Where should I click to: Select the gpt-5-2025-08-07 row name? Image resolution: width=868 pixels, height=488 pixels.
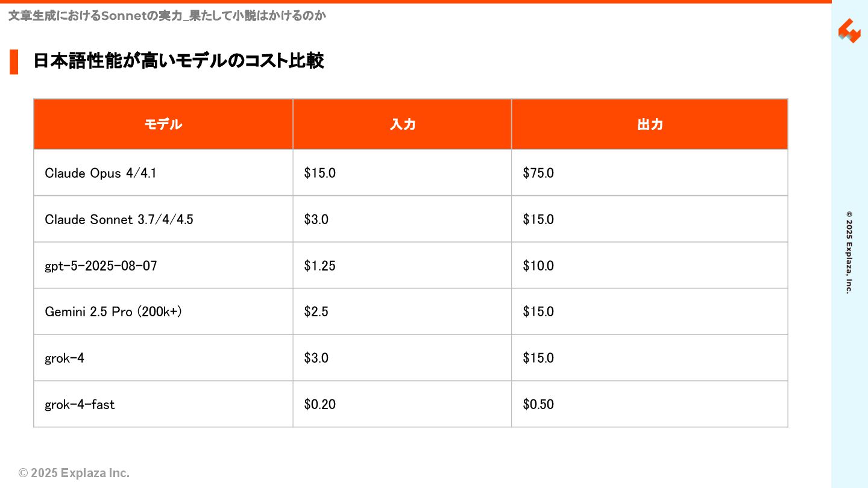101,266
